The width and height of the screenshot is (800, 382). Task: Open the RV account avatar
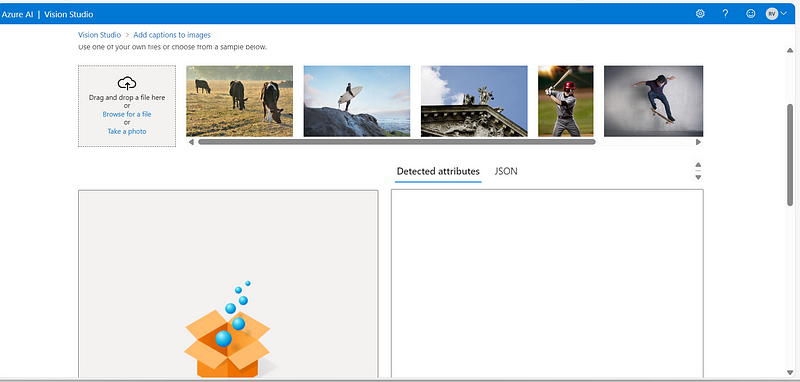click(771, 14)
